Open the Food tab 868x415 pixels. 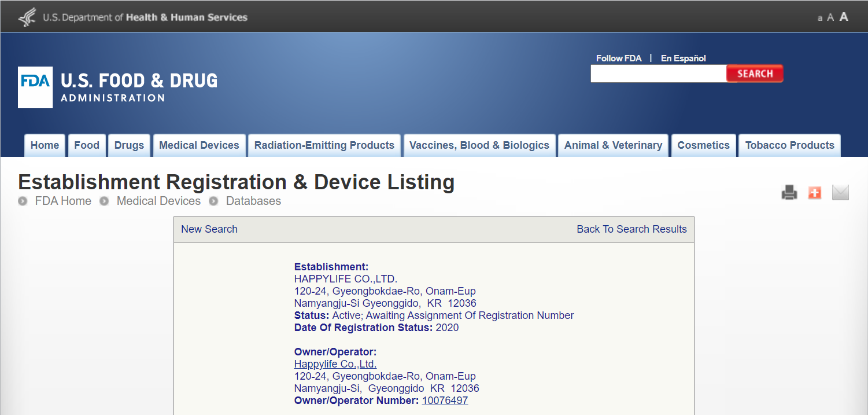pos(87,145)
